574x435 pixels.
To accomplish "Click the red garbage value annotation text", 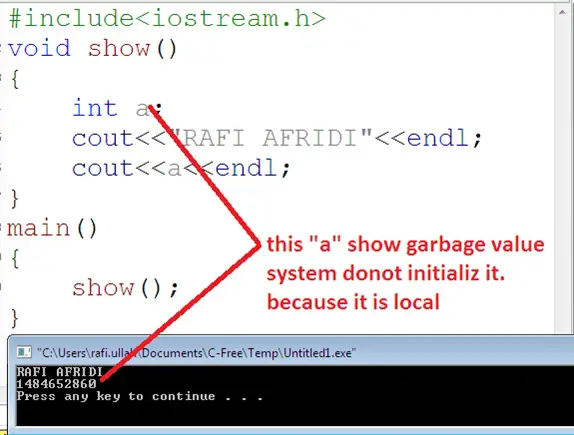I will point(406,273).
